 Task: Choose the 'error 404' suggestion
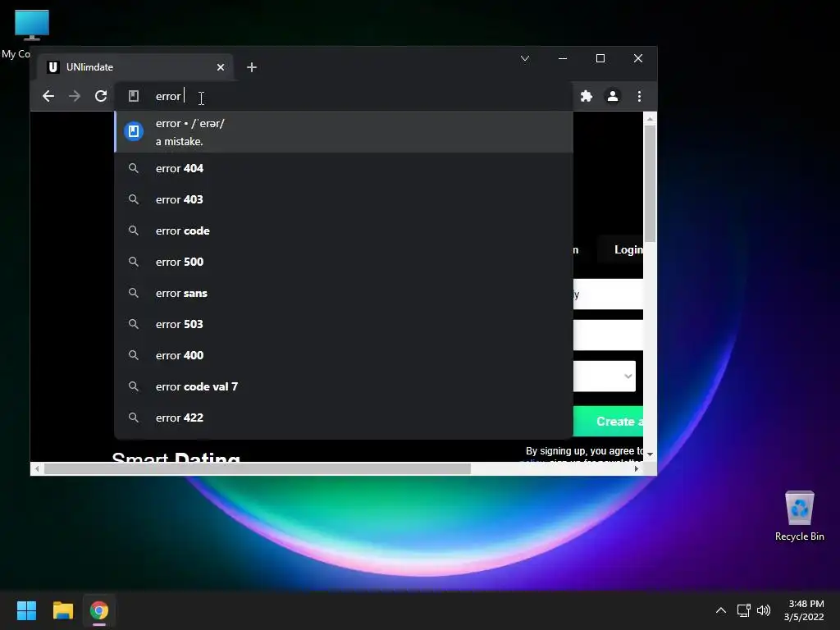tap(344, 168)
